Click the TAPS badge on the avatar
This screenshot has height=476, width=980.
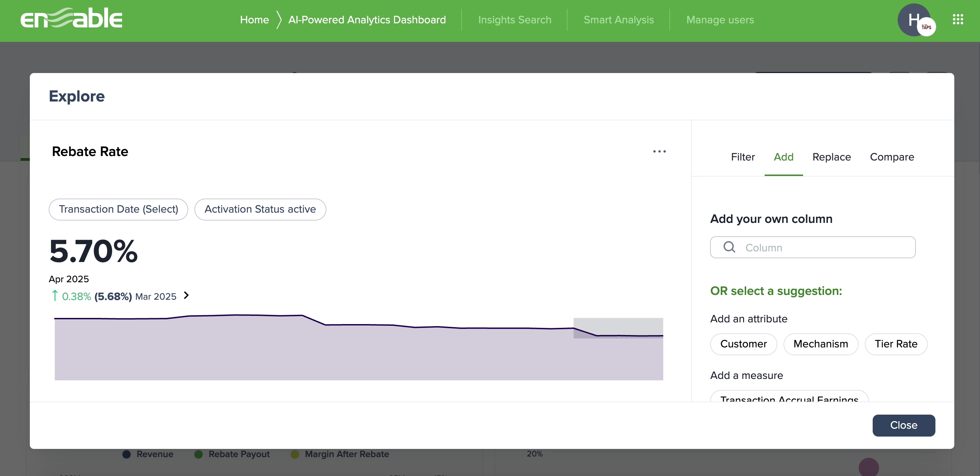pyautogui.click(x=927, y=27)
